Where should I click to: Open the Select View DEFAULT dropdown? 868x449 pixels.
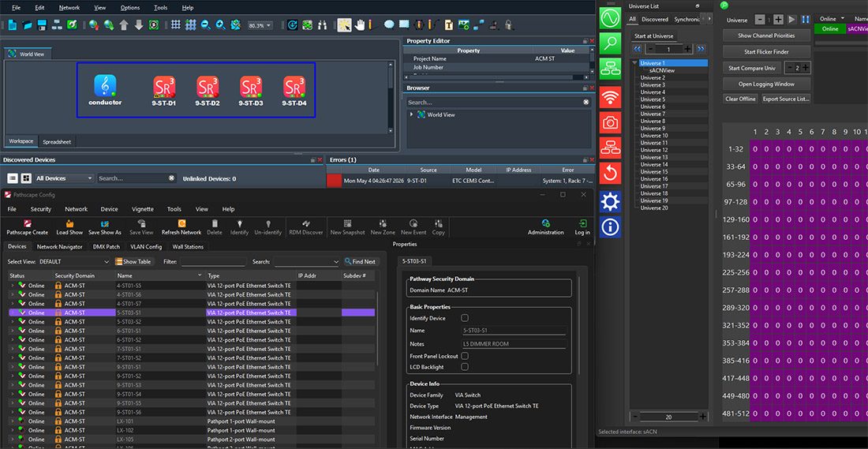75,261
